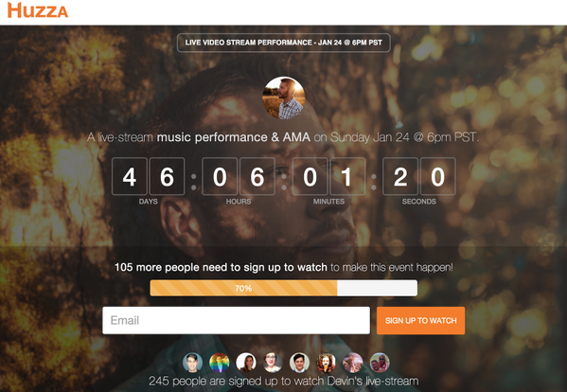Click the first Days countdown digit tile
567x392 pixels.
(x=130, y=176)
